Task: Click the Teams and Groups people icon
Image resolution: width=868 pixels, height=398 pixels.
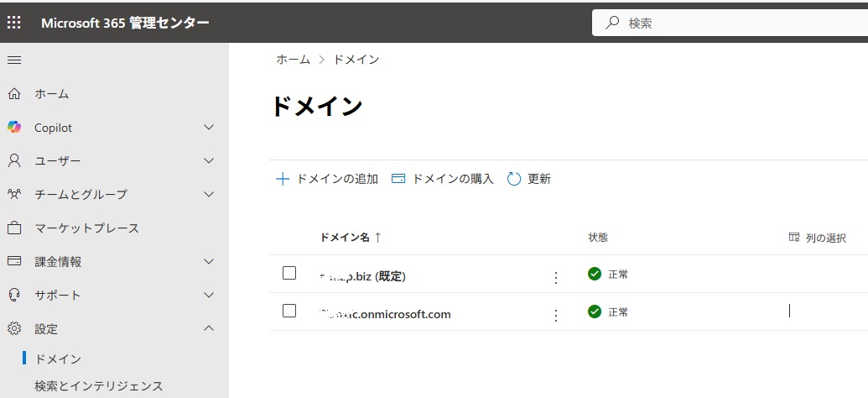Action: (x=14, y=194)
